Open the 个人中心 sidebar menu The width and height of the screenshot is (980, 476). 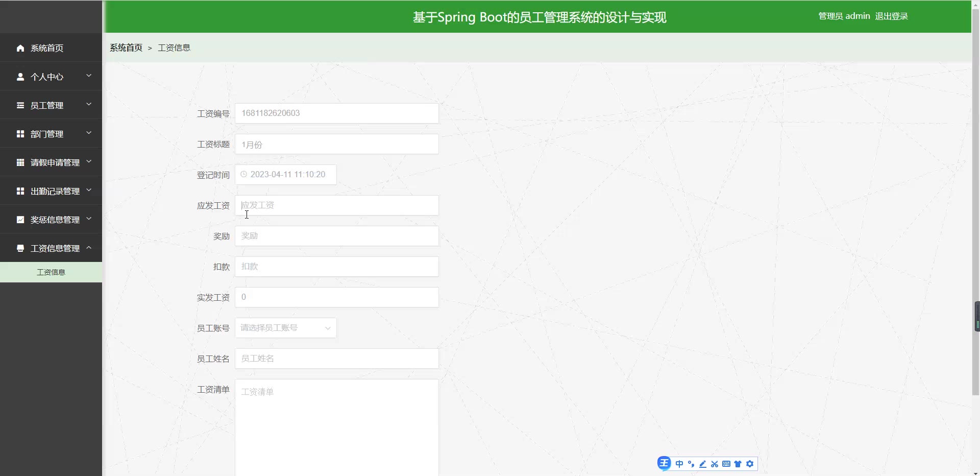click(51, 77)
